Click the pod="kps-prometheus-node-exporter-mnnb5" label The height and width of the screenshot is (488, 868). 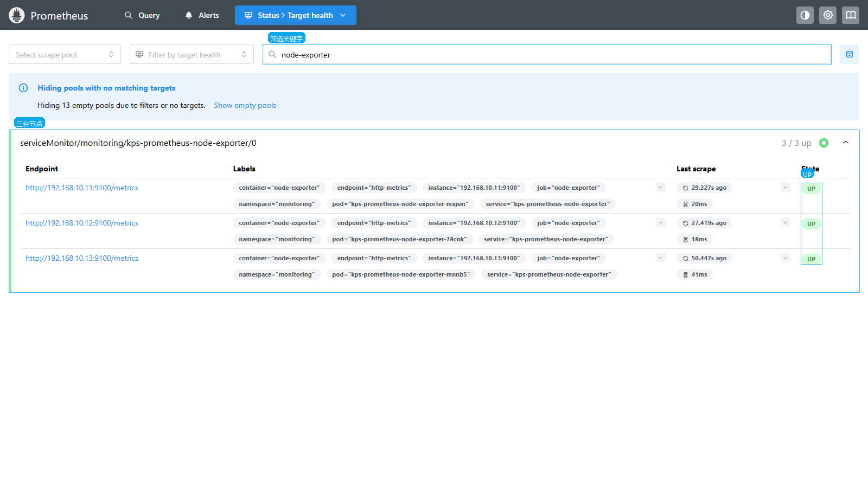pos(401,274)
